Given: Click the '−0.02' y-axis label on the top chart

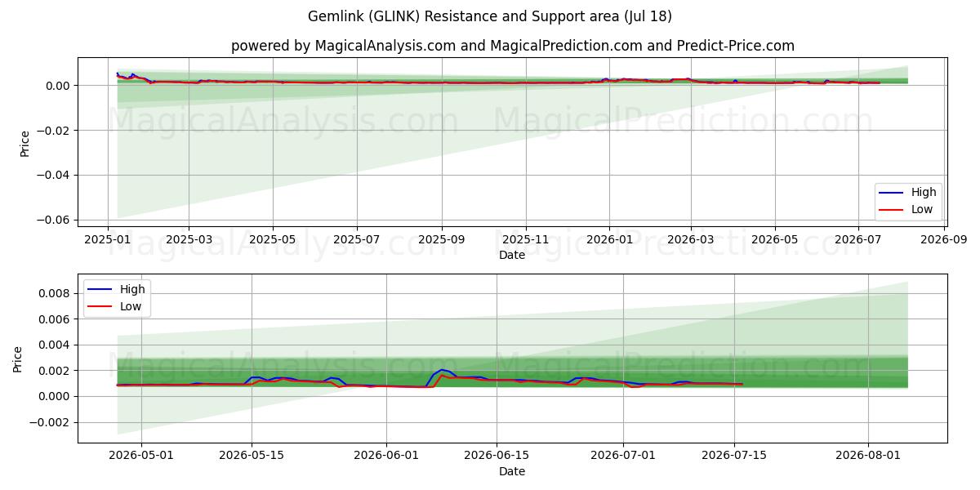Looking at the screenshot, I should [x=54, y=131].
